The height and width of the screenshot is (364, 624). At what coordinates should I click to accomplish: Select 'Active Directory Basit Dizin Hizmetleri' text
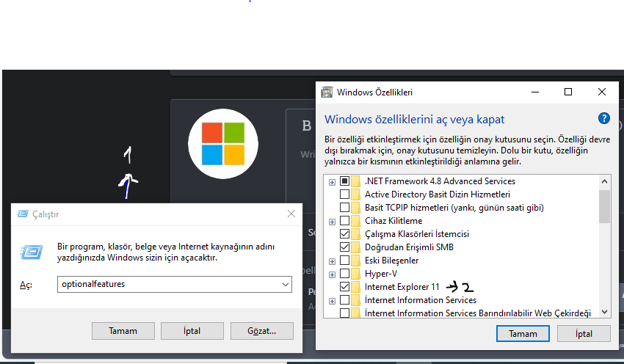pyautogui.click(x=438, y=194)
